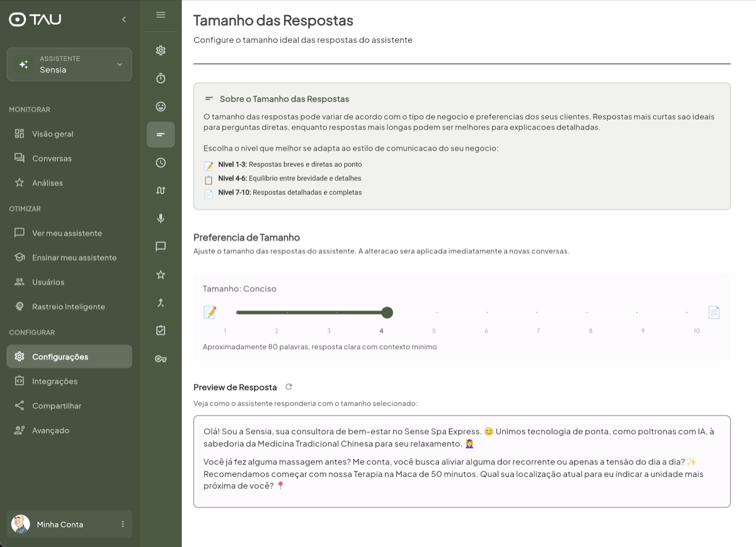Collapse the sidebar using the chevron
The height and width of the screenshot is (547, 756).
[x=123, y=19]
